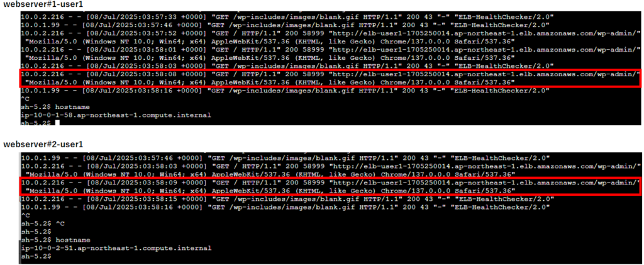Viewport: 644px width, 265px height.
Task: Click the 03:58:03 GET / entry in second terminal
Action: (330, 170)
